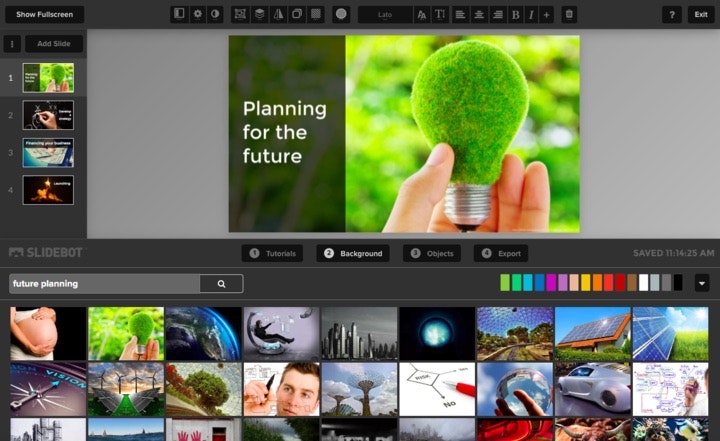Click the checkered transparency icon
720x441 pixels.
point(316,14)
